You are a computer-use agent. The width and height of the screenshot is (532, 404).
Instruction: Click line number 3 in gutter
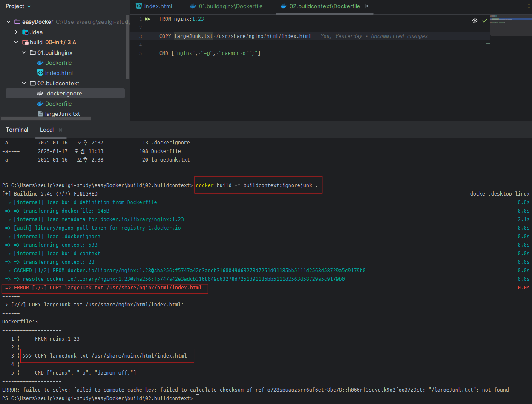(x=140, y=36)
